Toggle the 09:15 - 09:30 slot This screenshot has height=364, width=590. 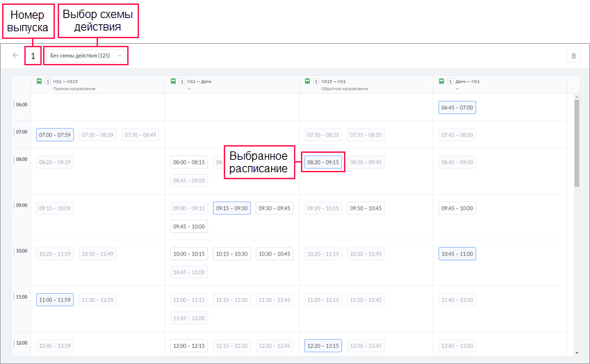tap(232, 208)
